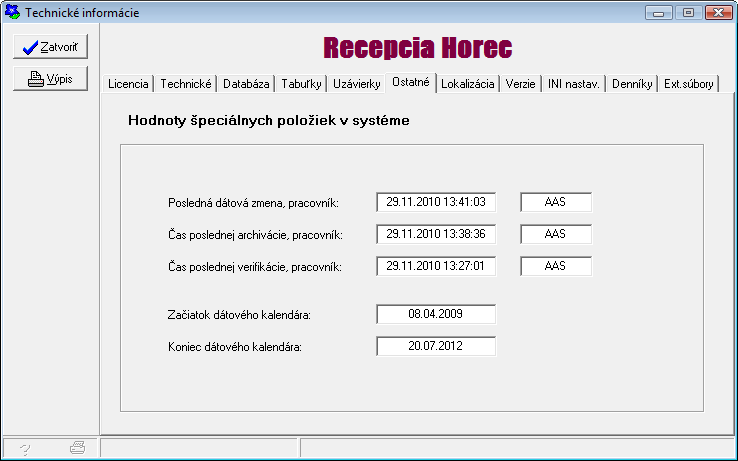Select the Ext.súbory tab

tap(689, 85)
